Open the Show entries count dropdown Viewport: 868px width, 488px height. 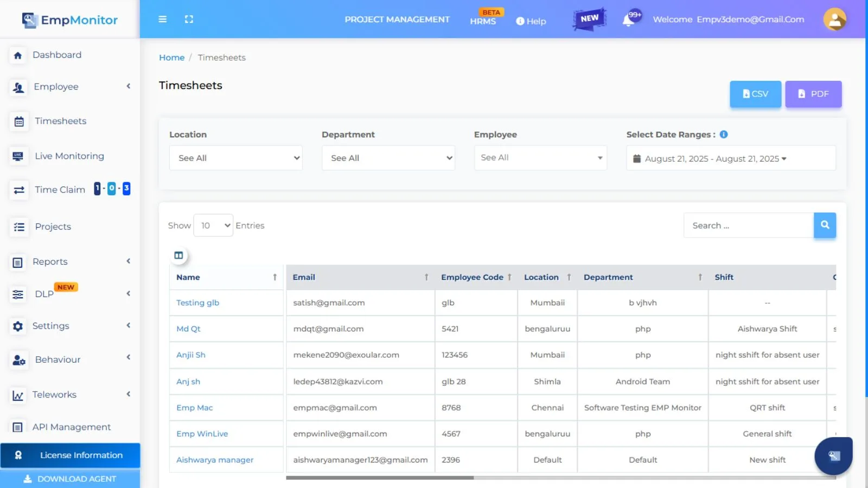pos(213,225)
